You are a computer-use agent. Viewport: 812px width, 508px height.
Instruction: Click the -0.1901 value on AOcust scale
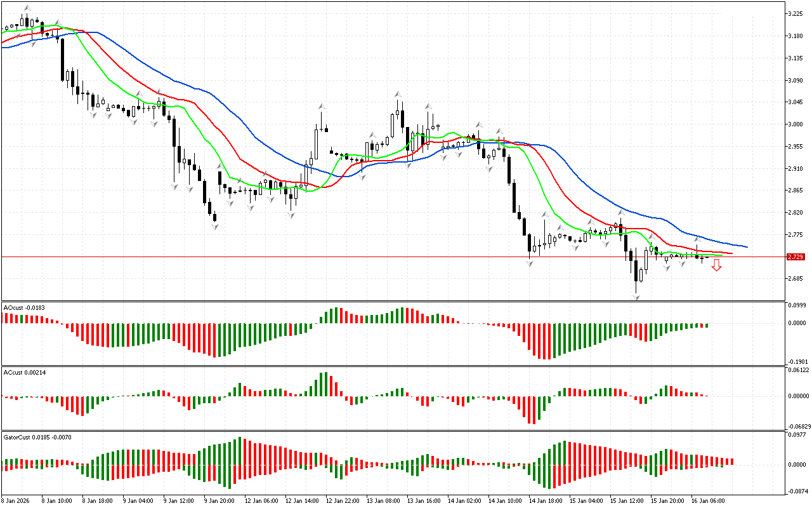[x=797, y=362]
